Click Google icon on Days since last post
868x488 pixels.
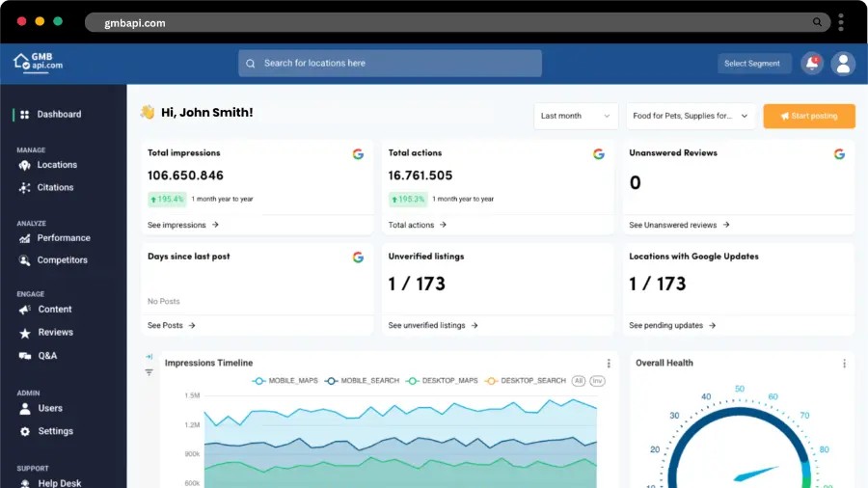pyautogui.click(x=358, y=258)
